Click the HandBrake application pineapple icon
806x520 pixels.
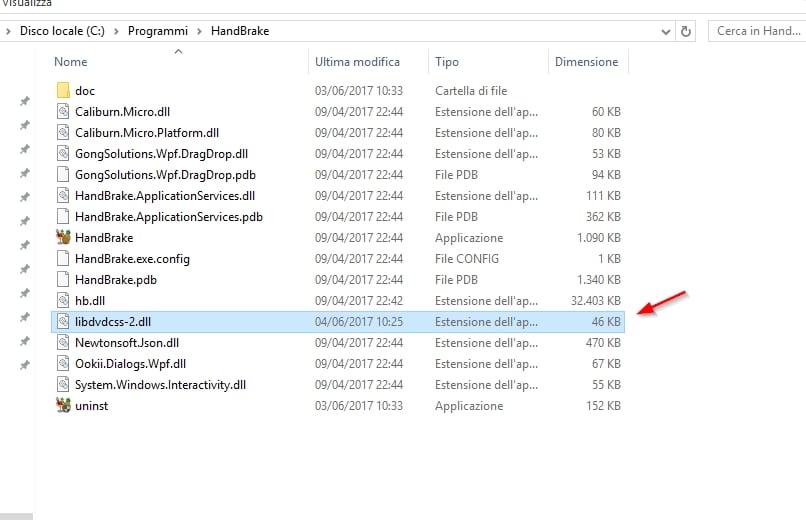63,237
